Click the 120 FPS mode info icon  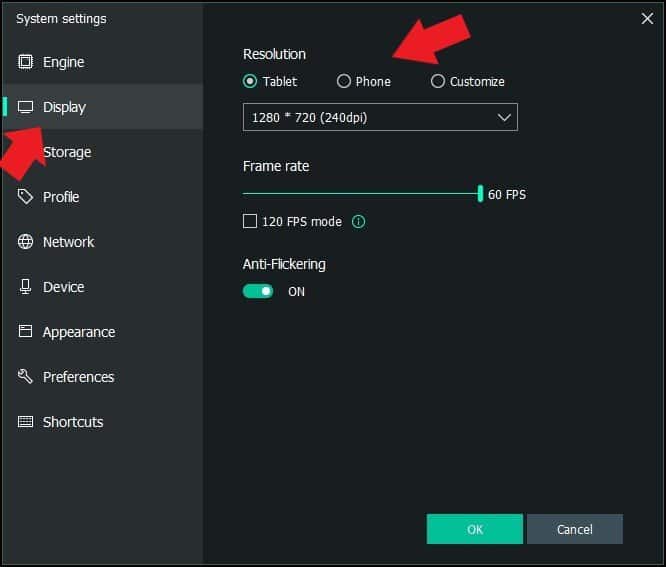point(359,222)
